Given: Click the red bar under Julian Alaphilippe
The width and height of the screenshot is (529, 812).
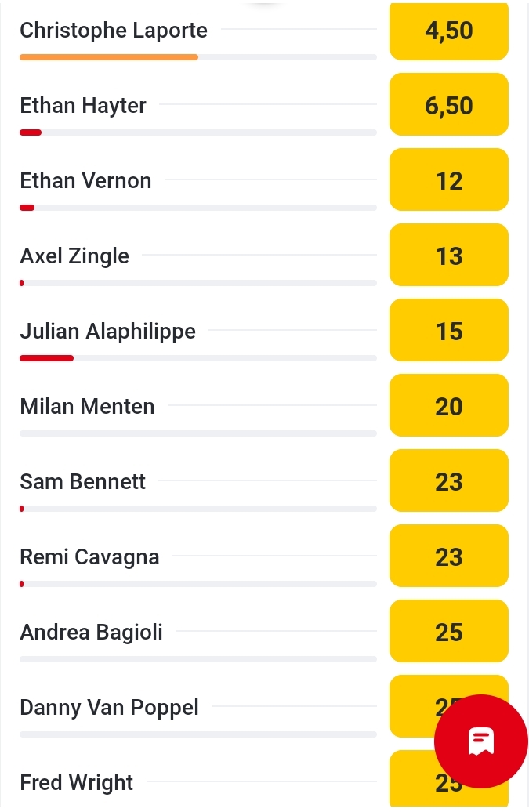Looking at the screenshot, I should pos(46,358).
